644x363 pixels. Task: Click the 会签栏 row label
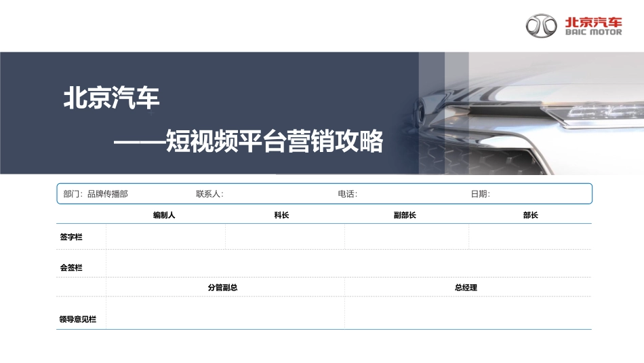coord(71,268)
